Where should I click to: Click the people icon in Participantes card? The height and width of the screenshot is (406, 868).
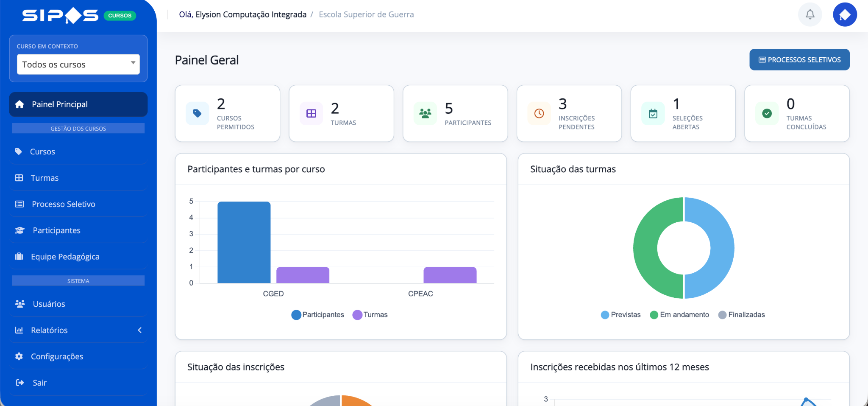coord(425,113)
